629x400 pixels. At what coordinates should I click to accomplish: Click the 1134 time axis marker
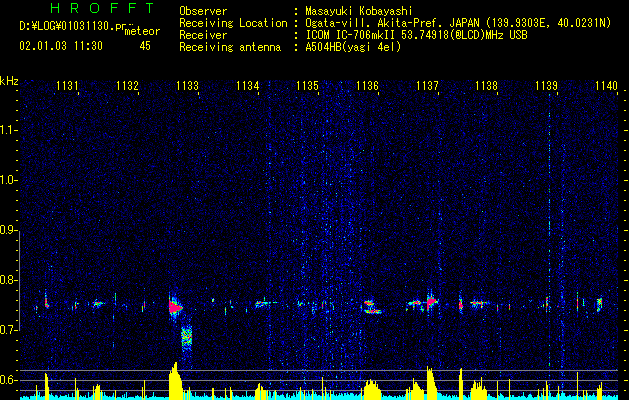(248, 85)
